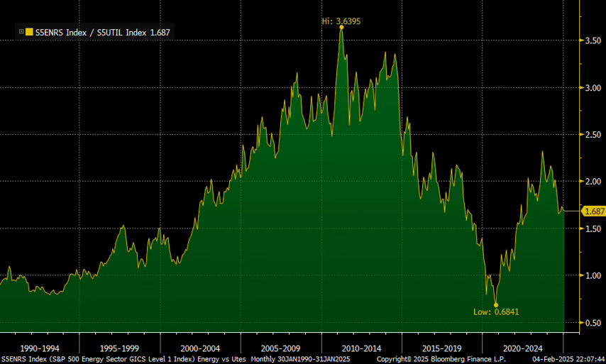Click the Low: 0.6841 trough label
Viewport: 606px width, 364px height.
click(496, 311)
